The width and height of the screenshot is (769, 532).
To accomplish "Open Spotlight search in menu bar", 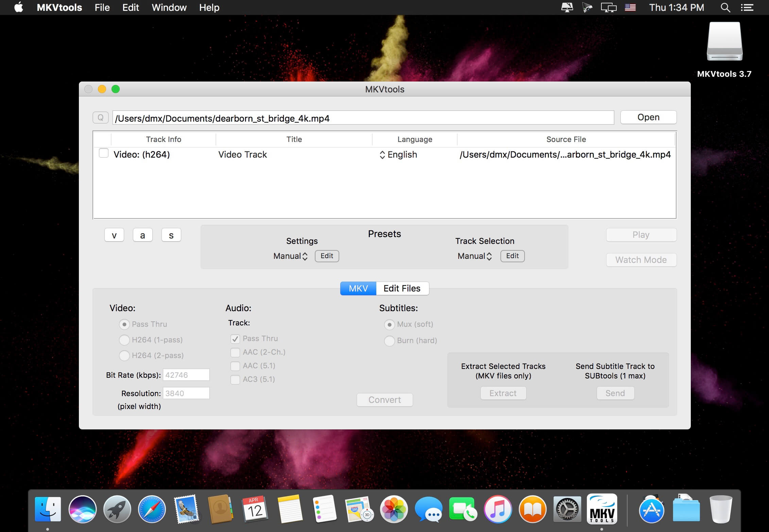I will coord(725,7).
